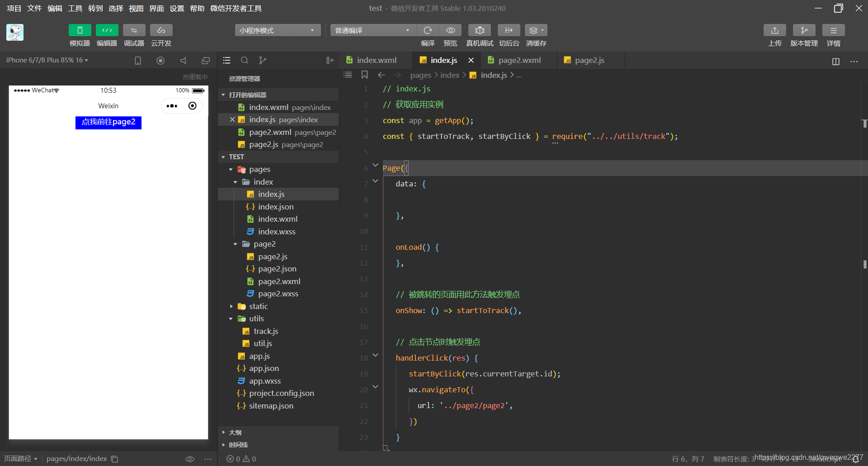Viewport: 868px width, 466px height.
Task: Click the bookmark icon in breadcrumb bar
Action: click(x=365, y=75)
